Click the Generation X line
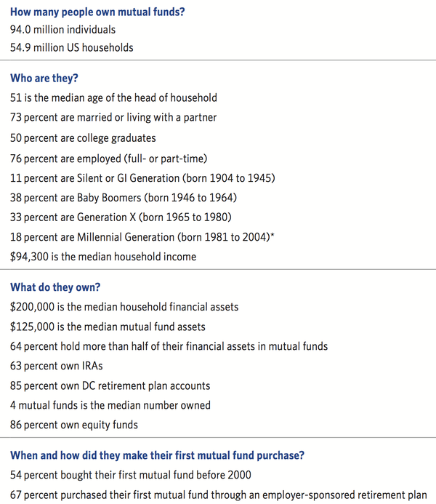 click(x=121, y=217)
